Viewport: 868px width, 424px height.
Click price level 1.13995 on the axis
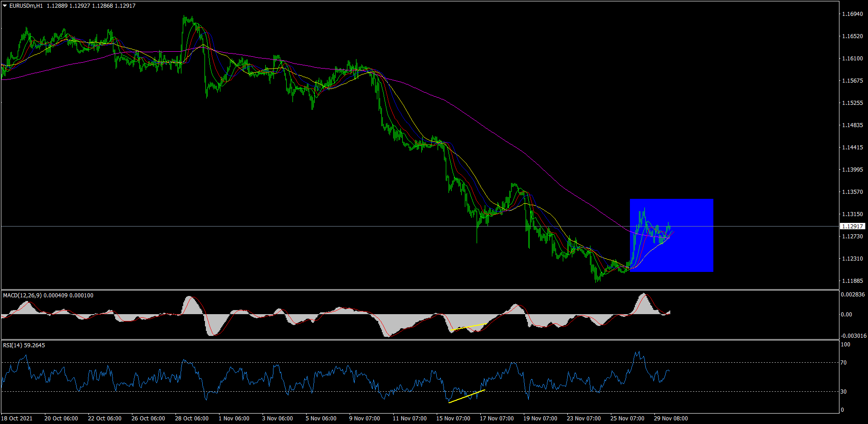coord(852,170)
